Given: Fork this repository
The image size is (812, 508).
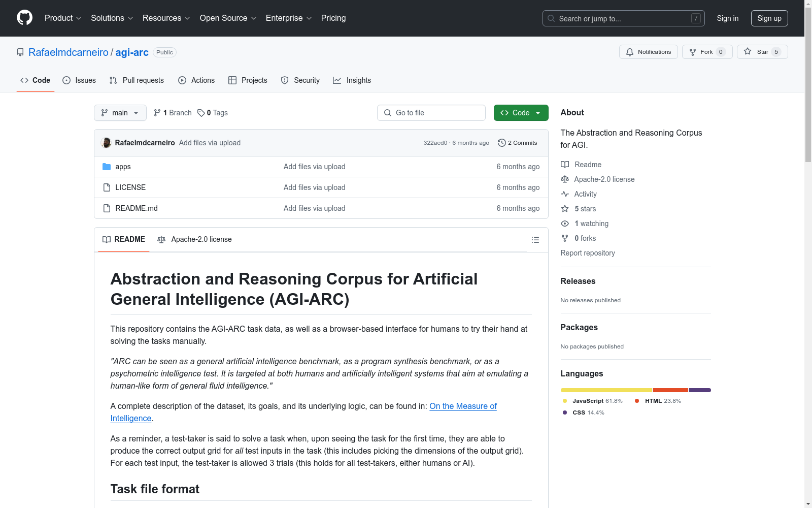Looking at the screenshot, I should coord(707,52).
